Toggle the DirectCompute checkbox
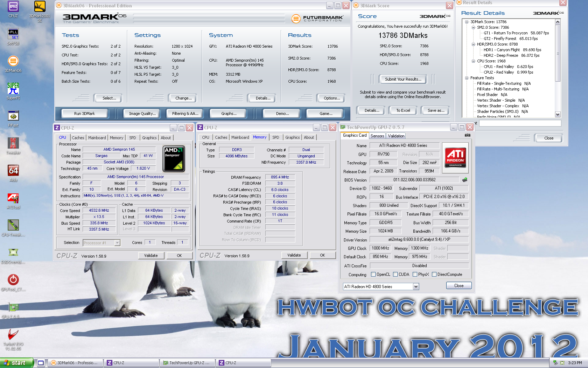The width and height of the screenshot is (588, 368). 434,274
